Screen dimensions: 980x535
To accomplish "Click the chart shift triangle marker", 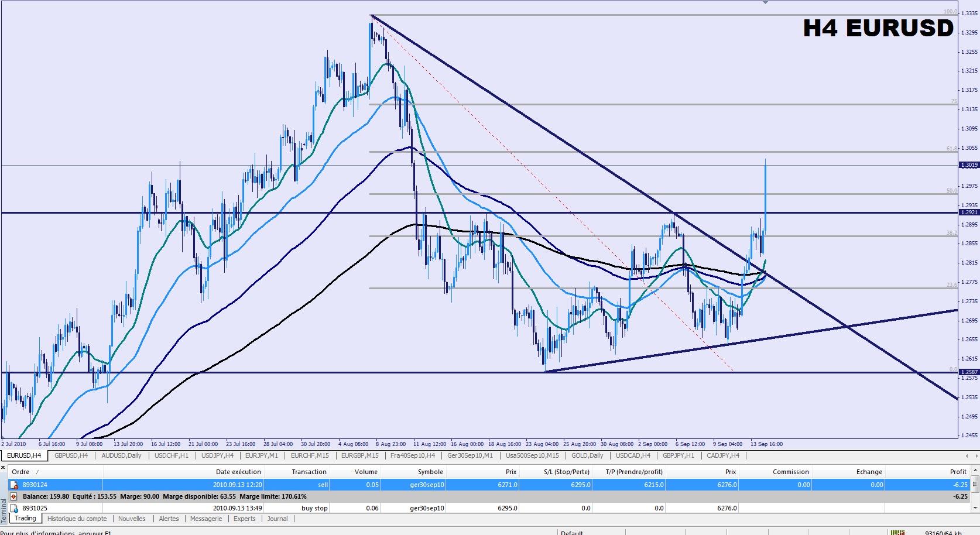I will (765, 2).
